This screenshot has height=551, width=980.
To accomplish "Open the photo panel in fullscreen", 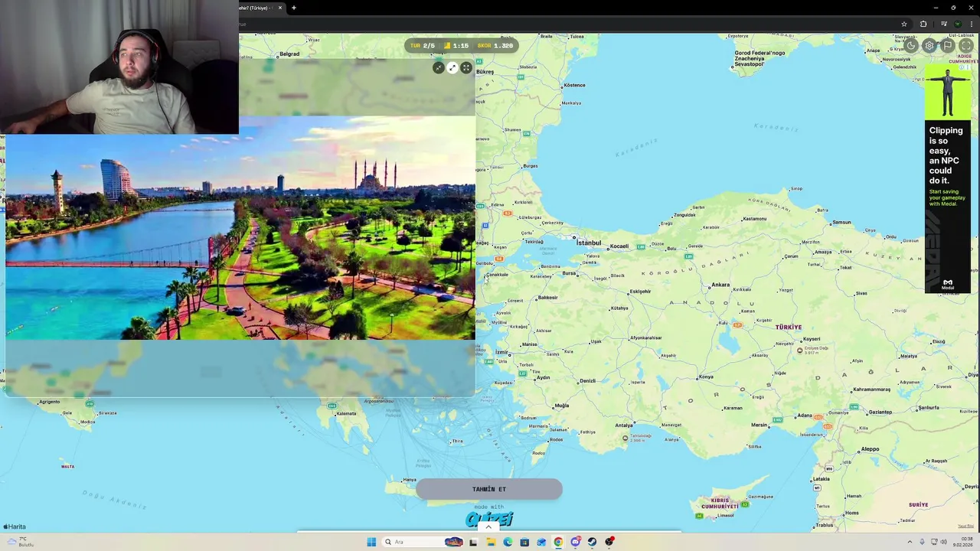I will coord(465,68).
